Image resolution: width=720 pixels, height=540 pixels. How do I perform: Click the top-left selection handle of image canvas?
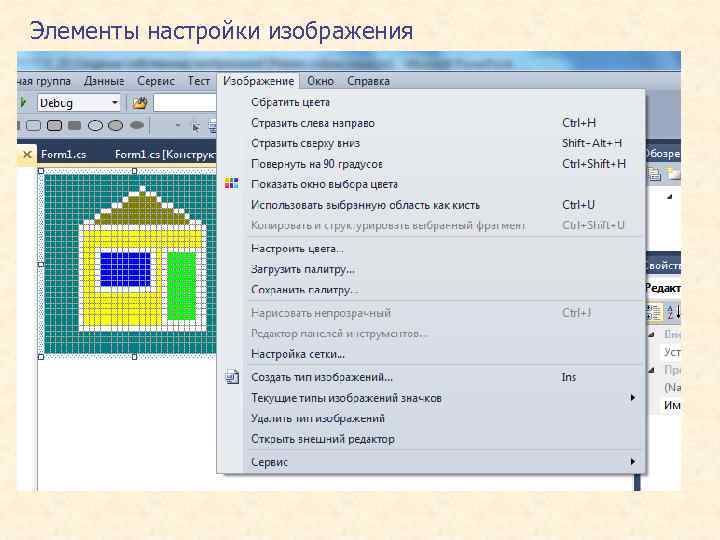pos(41,171)
